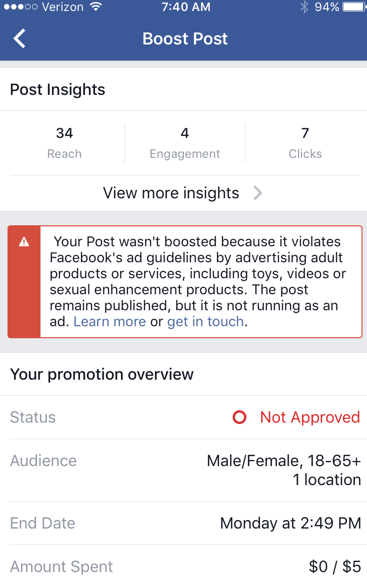The width and height of the screenshot is (367, 588).
Task: Select the Reach stat of 34
Action: point(64,142)
